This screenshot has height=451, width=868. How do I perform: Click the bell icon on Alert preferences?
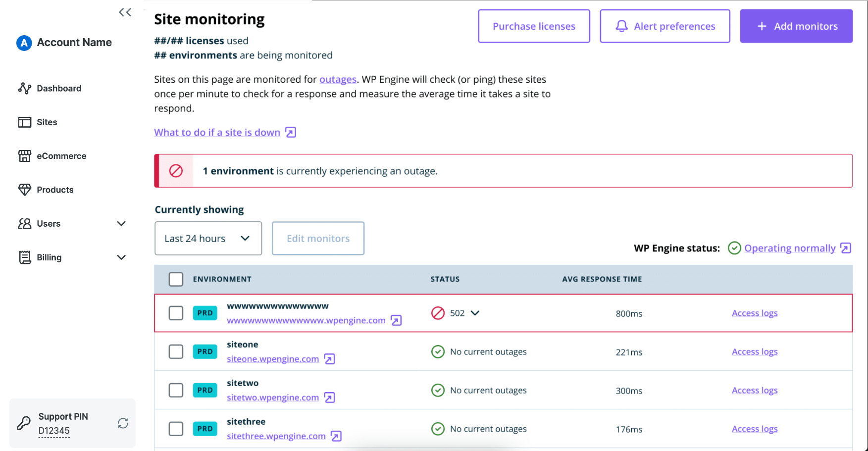(x=622, y=26)
